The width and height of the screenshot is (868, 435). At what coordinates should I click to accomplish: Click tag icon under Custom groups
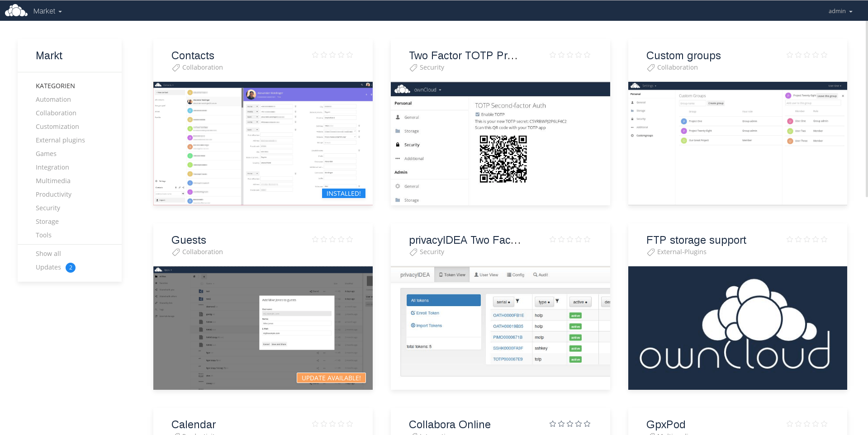(x=651, y=68)
